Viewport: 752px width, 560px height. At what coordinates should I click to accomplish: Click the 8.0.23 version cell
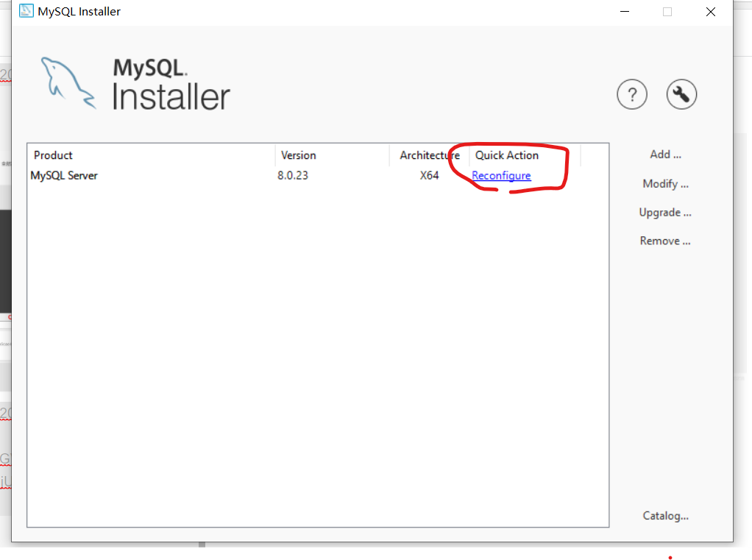click(293, 175)
